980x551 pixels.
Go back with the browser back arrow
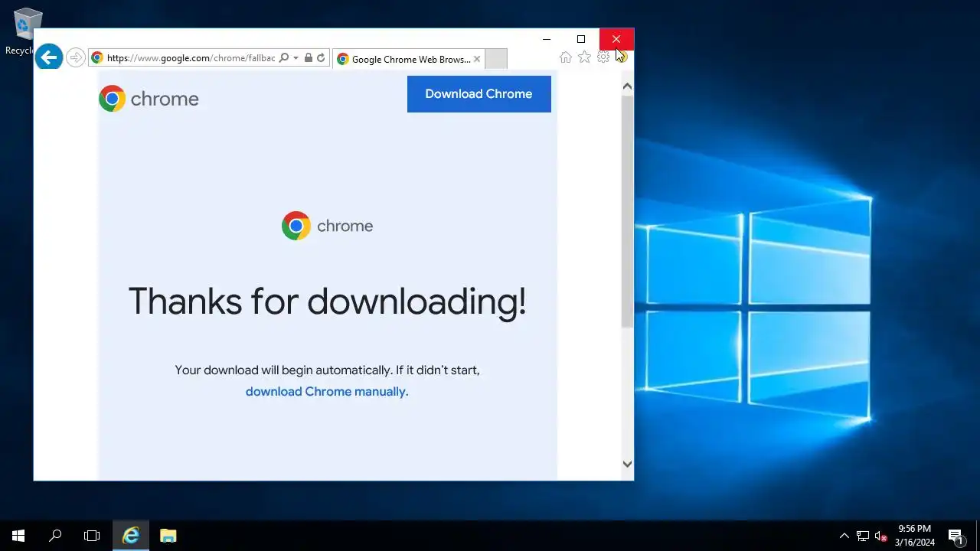(49, 57)
